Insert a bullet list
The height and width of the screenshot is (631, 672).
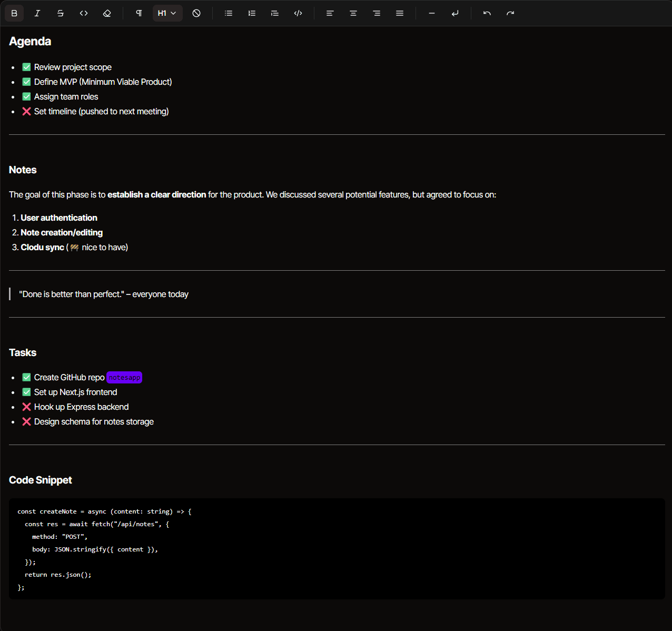coord(229,13)
